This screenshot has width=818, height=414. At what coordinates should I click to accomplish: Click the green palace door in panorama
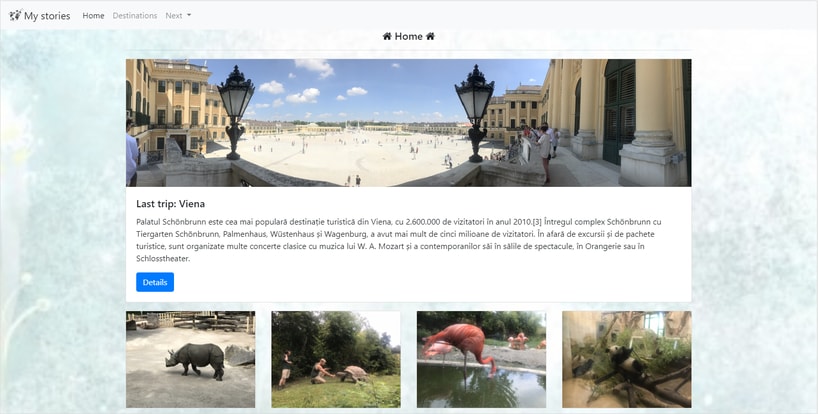pyautogui.click(x=619, y=111)
